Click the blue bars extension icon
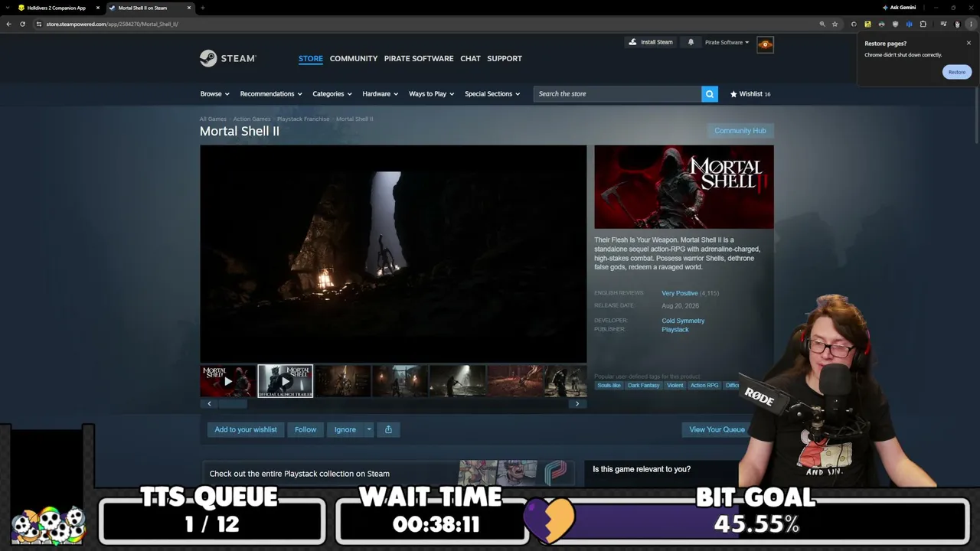Screen dimensions: 980x551 [909, 24]
